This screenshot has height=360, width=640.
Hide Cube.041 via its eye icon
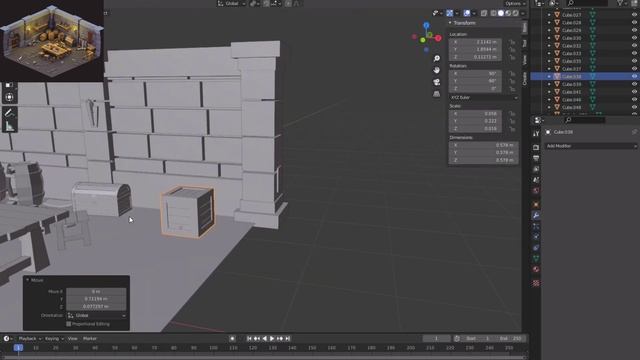click(x=634, y=92)
